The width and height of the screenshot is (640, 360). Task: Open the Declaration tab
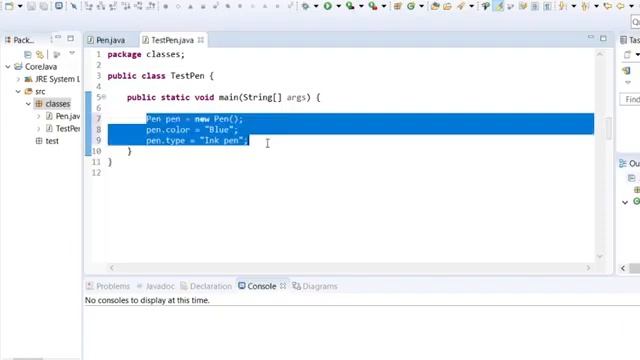click(206, 286)
